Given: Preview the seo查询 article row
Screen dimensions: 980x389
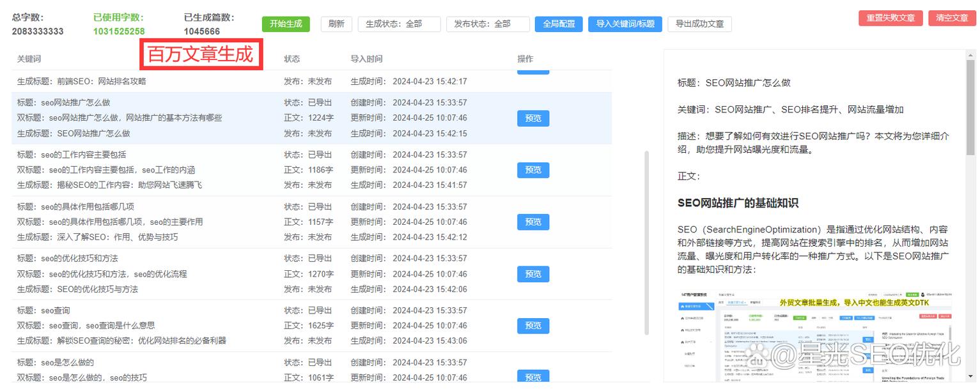Looking at the screenshot, I should pos(533,326).
